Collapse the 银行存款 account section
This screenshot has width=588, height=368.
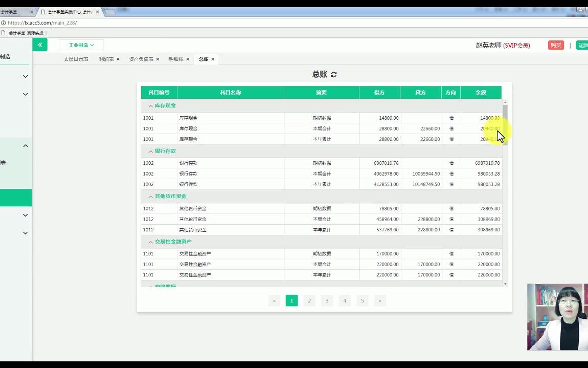tap(150, 150)
